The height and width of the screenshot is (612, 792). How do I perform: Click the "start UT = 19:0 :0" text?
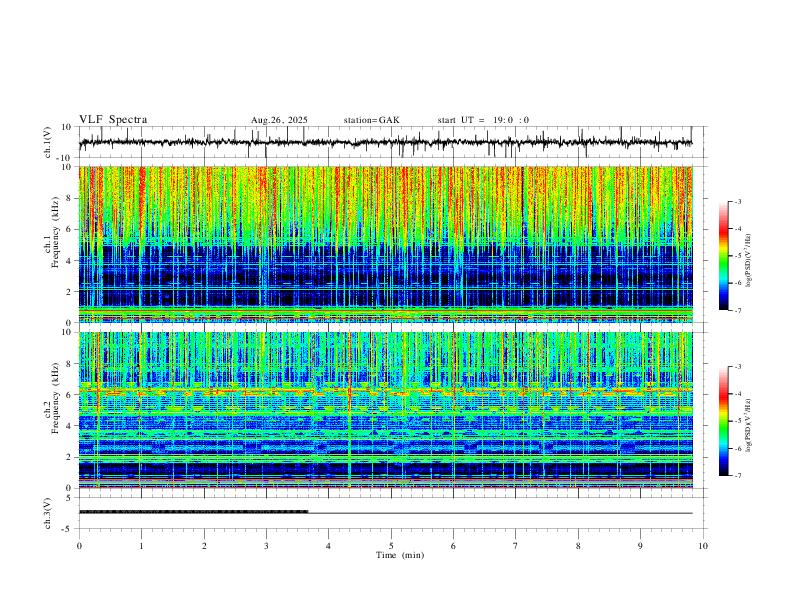click(483, 120)
